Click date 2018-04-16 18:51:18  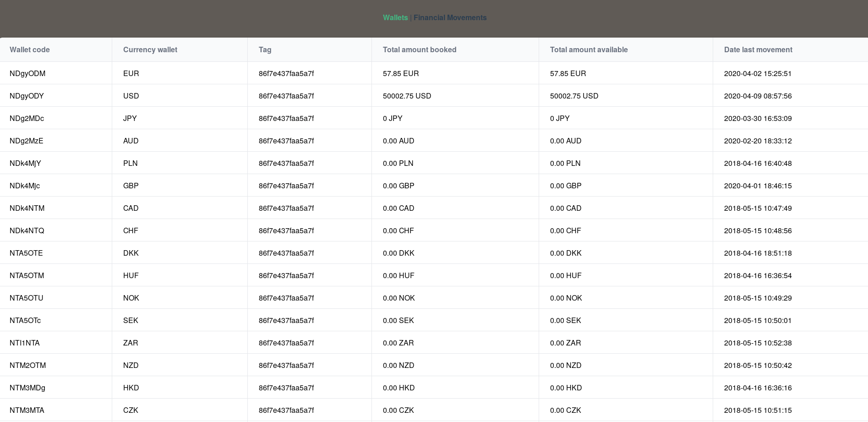click(x=758, y=253)
